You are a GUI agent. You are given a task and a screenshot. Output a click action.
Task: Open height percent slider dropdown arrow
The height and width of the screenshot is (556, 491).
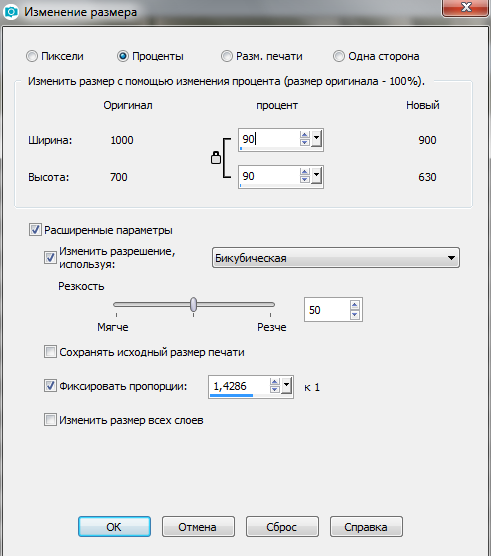[x=317, y=176]
